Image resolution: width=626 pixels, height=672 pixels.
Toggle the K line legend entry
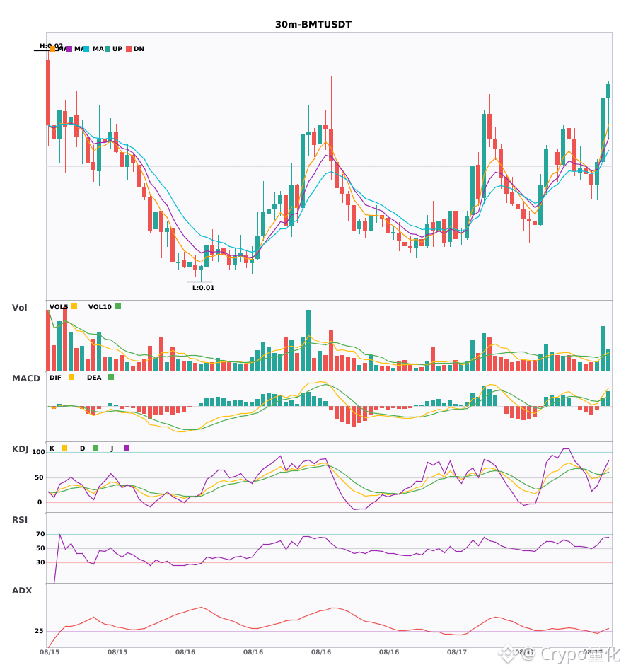click(58, 448)
